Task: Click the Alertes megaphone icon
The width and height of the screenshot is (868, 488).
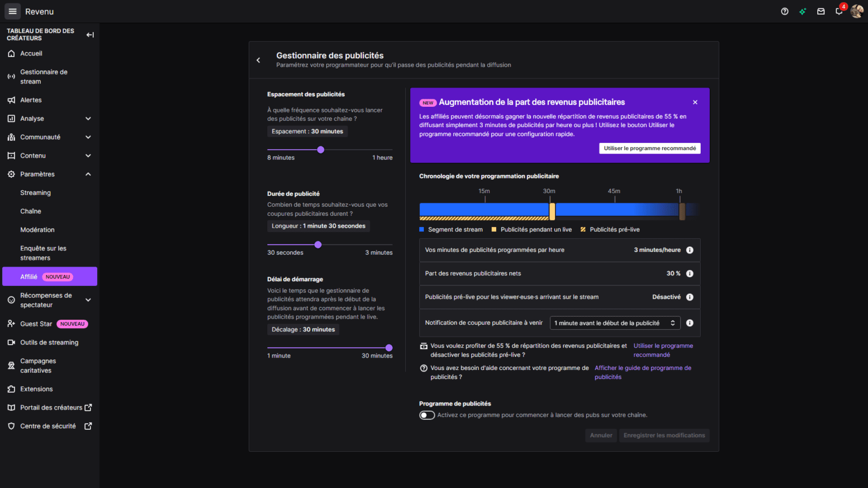Action: (11, 100)
